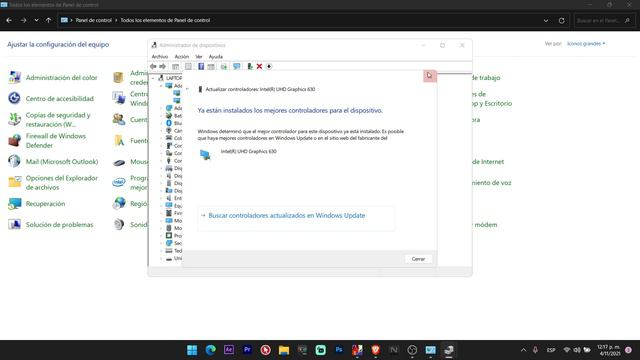Open 'Opciones del Explorador de archivos' link
The image size is (640, 360).
[x=62, y=182]
